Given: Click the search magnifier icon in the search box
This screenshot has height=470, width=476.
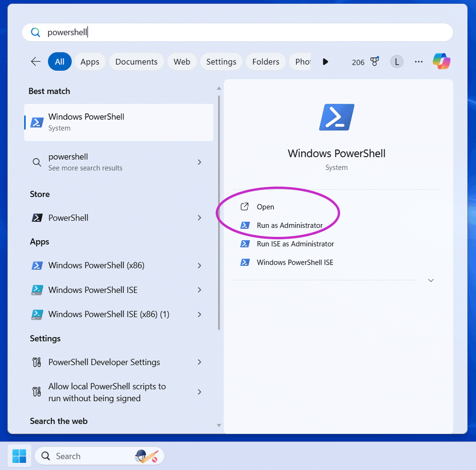Looking at the screenshot, I should point(36,32).
